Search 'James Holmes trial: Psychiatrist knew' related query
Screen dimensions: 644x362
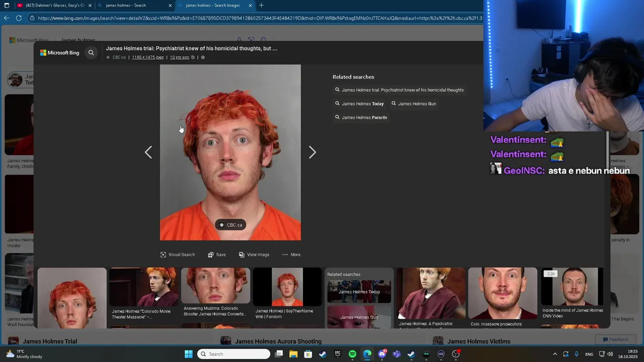pyautogui.click(x=399, y=90)
